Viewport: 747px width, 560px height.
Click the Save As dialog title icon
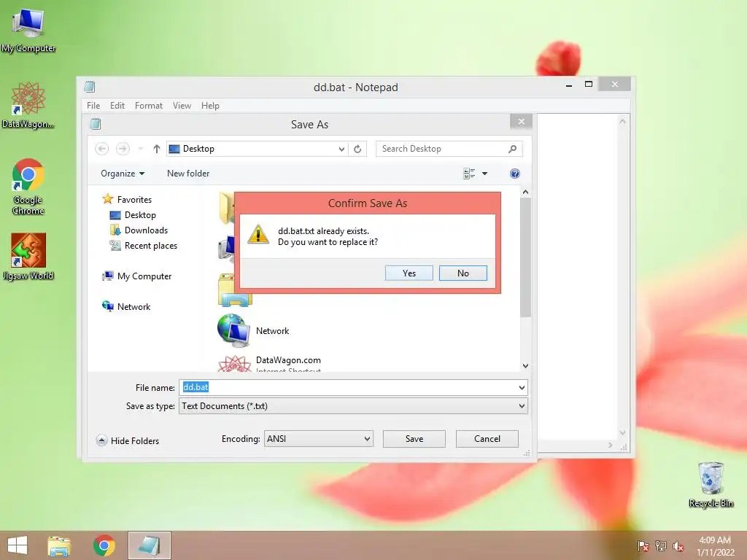pyautogui.click(x=96, y=124)
